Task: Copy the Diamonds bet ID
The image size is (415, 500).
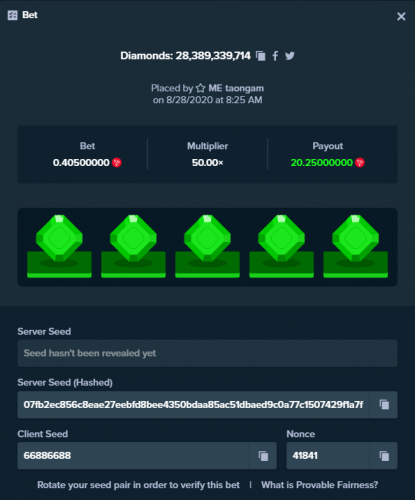Action: click(x=261, y=56)
